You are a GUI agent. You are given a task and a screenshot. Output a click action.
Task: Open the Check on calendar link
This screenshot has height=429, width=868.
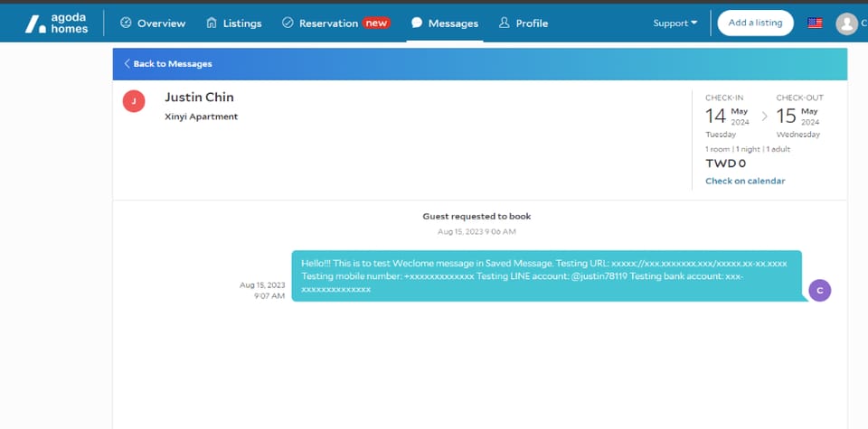(745, 181)
